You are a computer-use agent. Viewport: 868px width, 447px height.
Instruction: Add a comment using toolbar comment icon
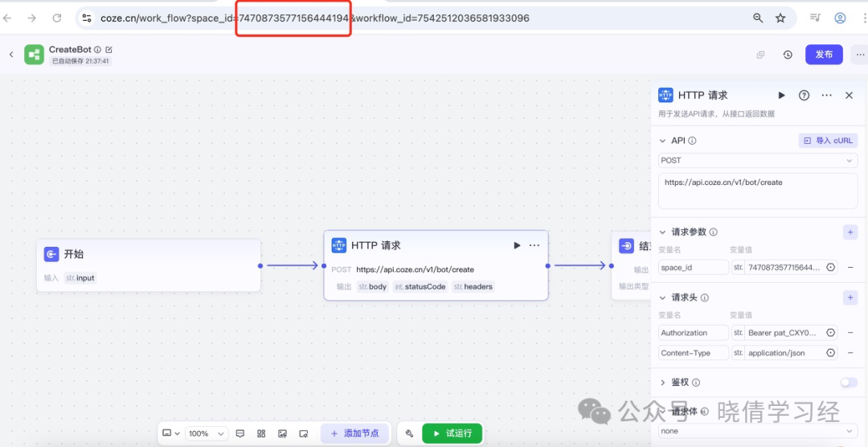tap(240, 433)
